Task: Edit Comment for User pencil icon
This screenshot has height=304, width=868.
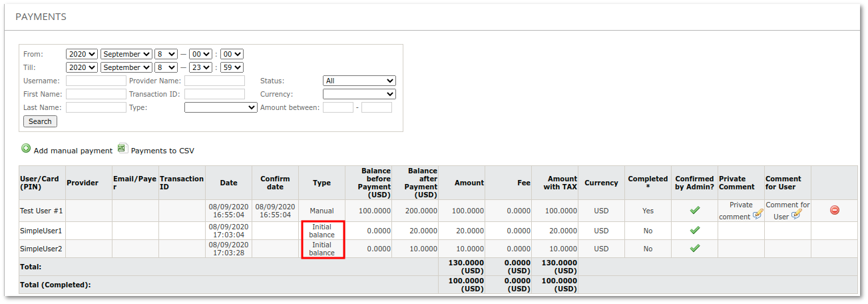Action: (796, 215)
